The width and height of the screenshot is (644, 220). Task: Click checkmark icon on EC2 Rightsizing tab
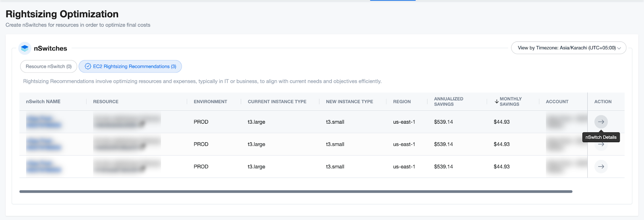click(88, 66)
